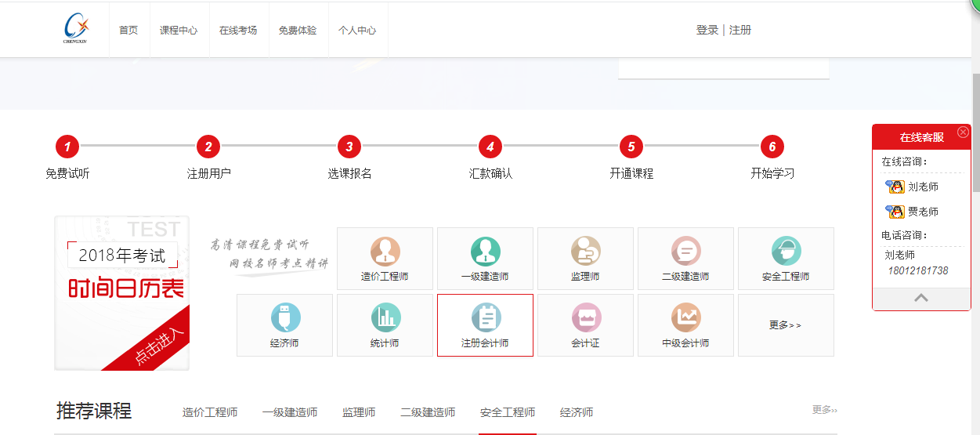This screenshot has width=980, height=435.
Task: Click step 1 circle for 免费试听
Action: pyautogui.click(x=67, y=147)
